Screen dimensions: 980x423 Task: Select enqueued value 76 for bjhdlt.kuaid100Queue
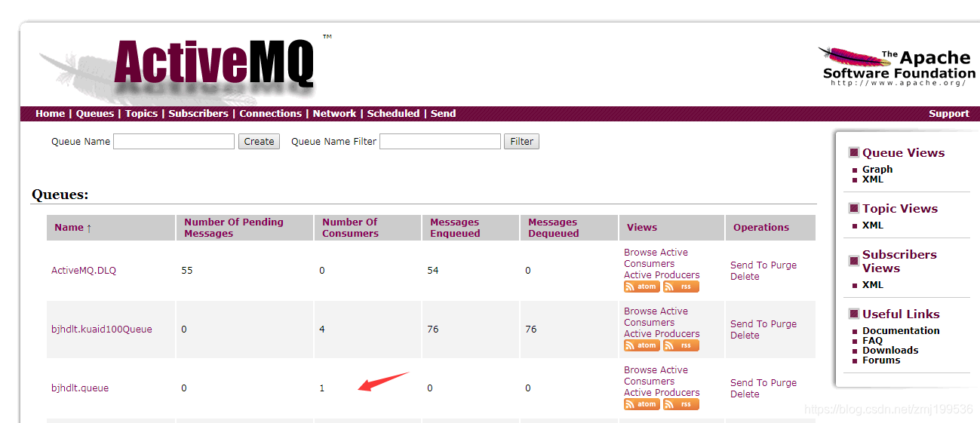pos(433,330)
